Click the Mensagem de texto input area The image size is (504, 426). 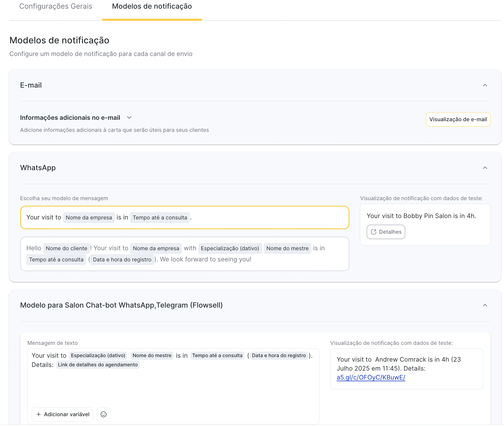pyautogui.click(x=173, y=386)
